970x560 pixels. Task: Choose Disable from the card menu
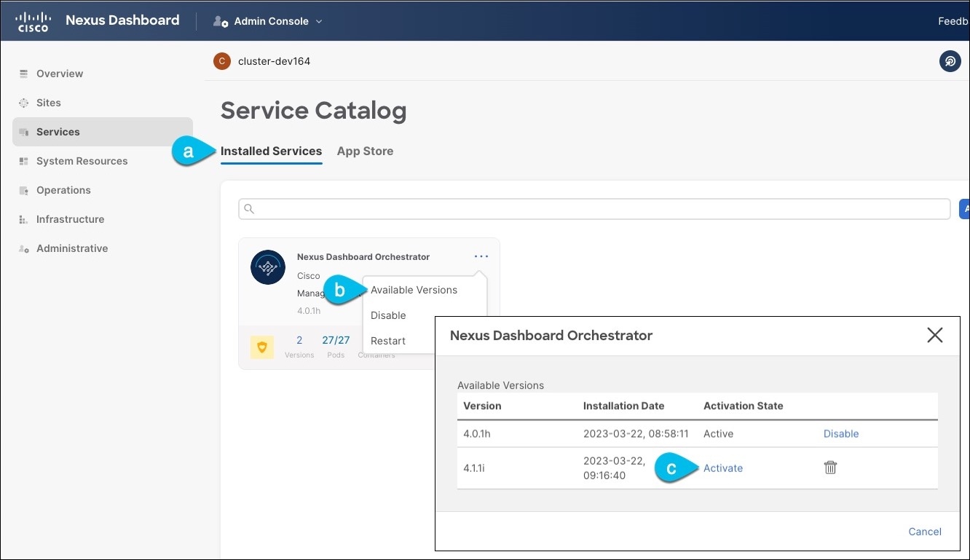pos(388,315)
